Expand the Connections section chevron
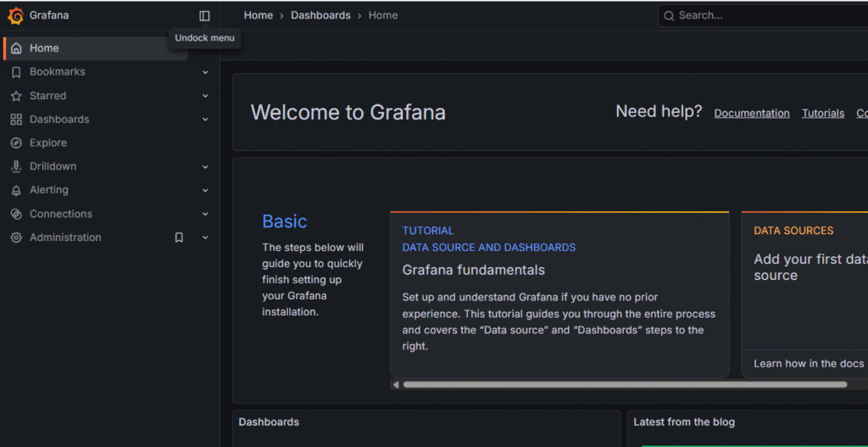This screenshot has height=447, width=868. pyautogui.click(x=205, y=215)
